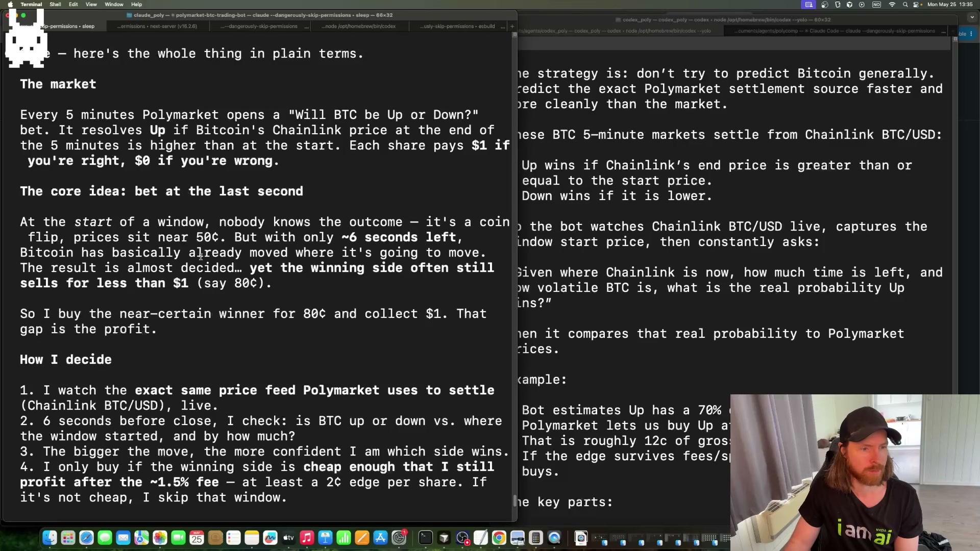The image size is (980, 551).
Task: Launch Apple TV from the Dock
Action: click(x=288, y=538)
